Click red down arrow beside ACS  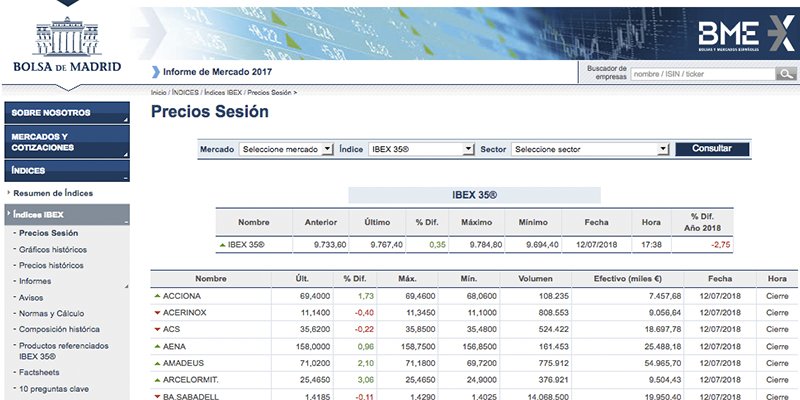[157, 330]
